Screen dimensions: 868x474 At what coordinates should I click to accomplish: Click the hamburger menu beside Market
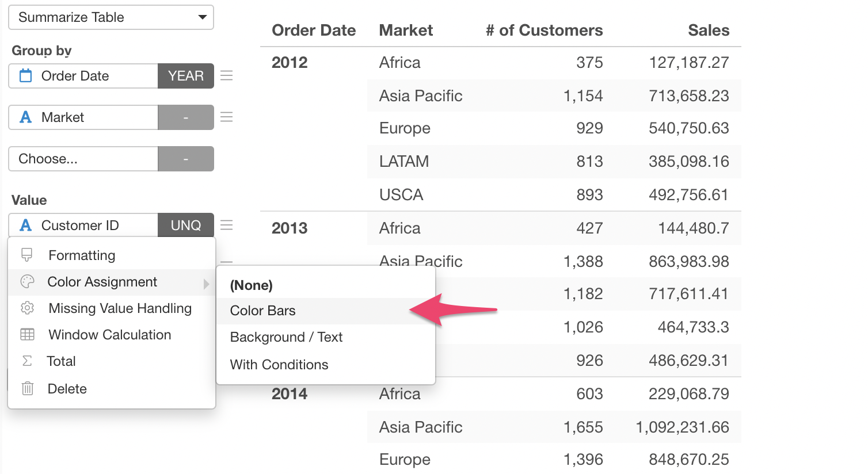pyautogui.click(x=227, y=117)
